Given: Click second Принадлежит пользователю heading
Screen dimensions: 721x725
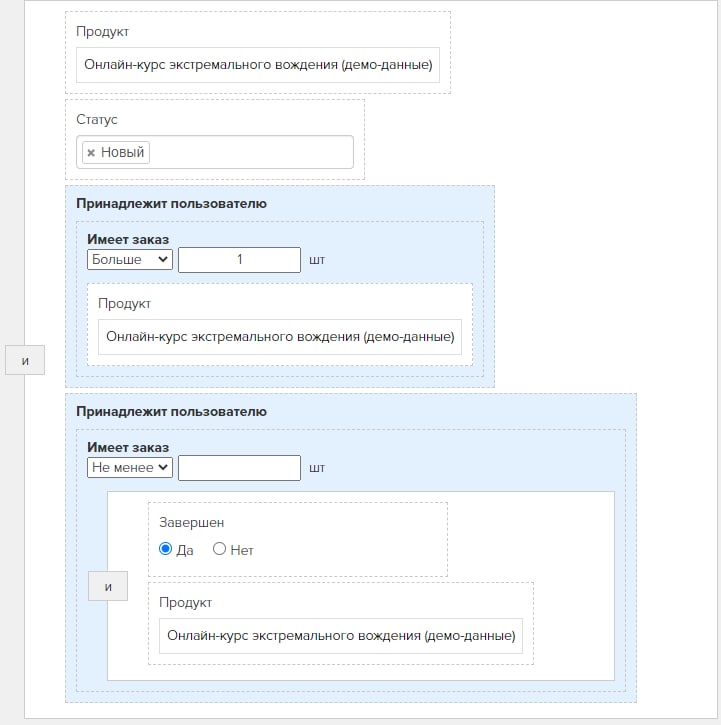Looking at the screenshot, I should tap(172, 412).
